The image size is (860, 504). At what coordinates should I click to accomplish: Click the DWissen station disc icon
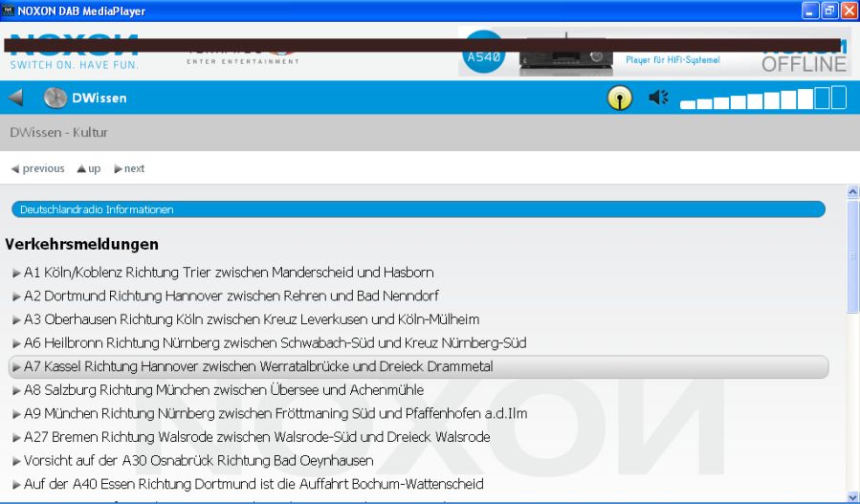55,98
